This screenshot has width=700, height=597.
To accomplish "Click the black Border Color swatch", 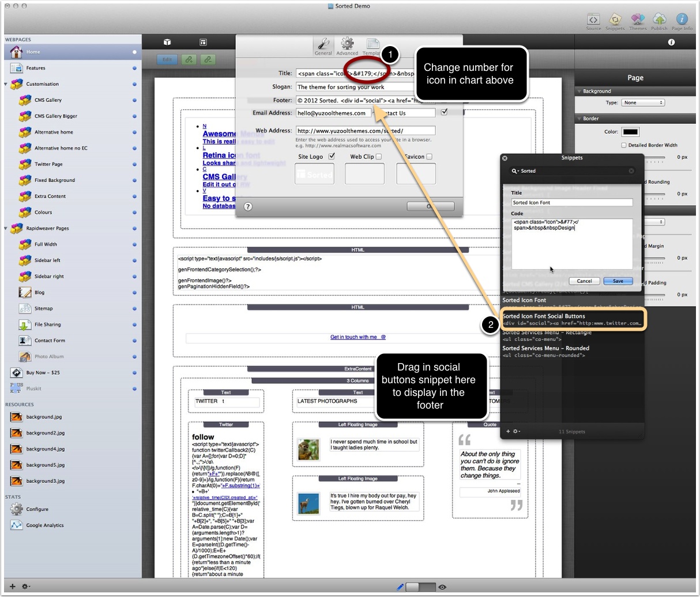I will [x=630, y=132].
